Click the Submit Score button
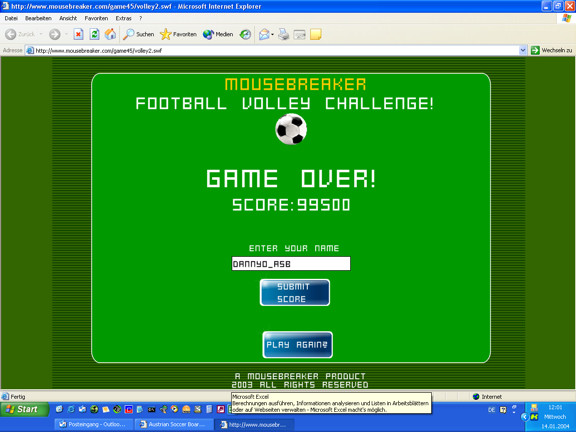Viewport: 576px width, 432px height. point(295,292)
